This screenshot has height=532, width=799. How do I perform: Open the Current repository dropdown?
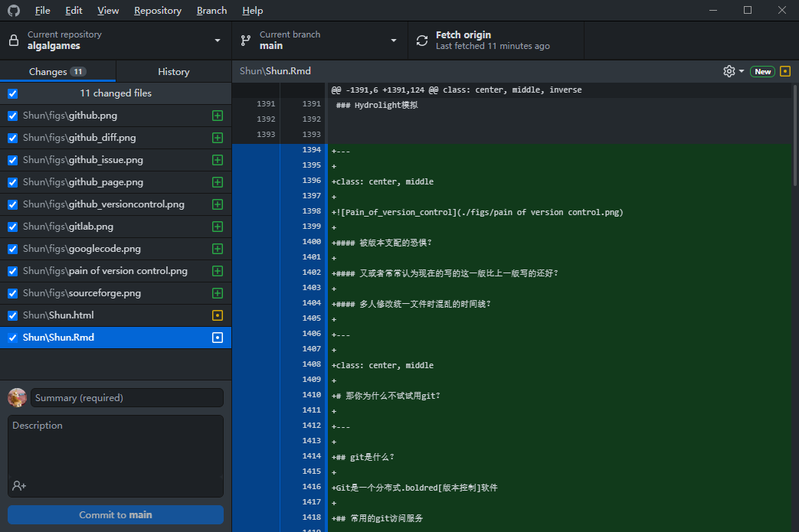pyautogui.click(x=217, y=40)
